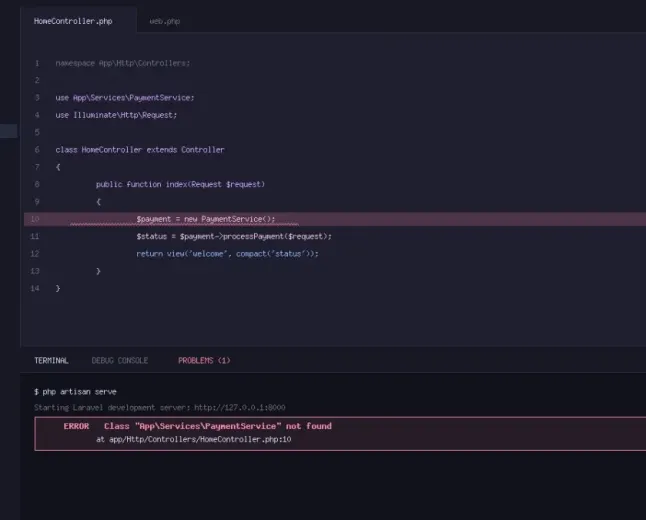646x520 pixels.
Task: Open the DEBUG CONSOLE tab
Action: 119,361
